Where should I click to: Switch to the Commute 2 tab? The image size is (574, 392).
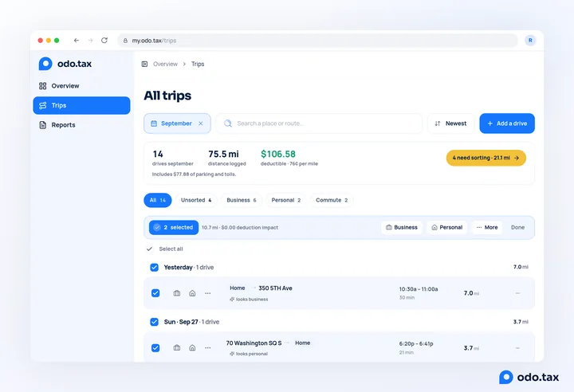332,200
